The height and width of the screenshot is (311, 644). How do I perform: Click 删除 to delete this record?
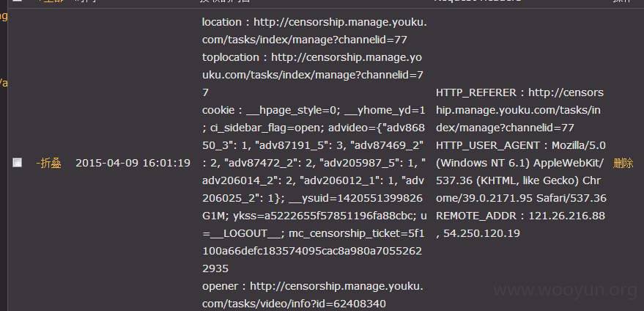click(623, 163)
